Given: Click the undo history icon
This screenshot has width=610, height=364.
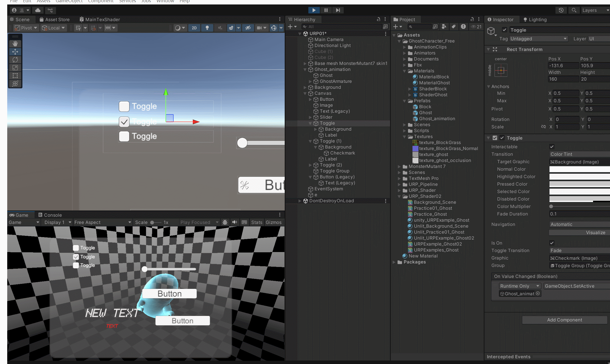Looking at the screenshot, I should (561, 10).
